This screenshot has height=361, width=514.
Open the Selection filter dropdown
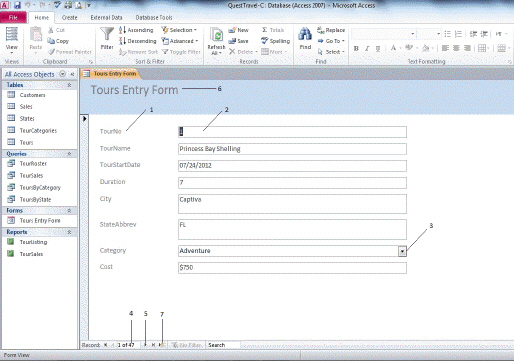coord(179,30)
